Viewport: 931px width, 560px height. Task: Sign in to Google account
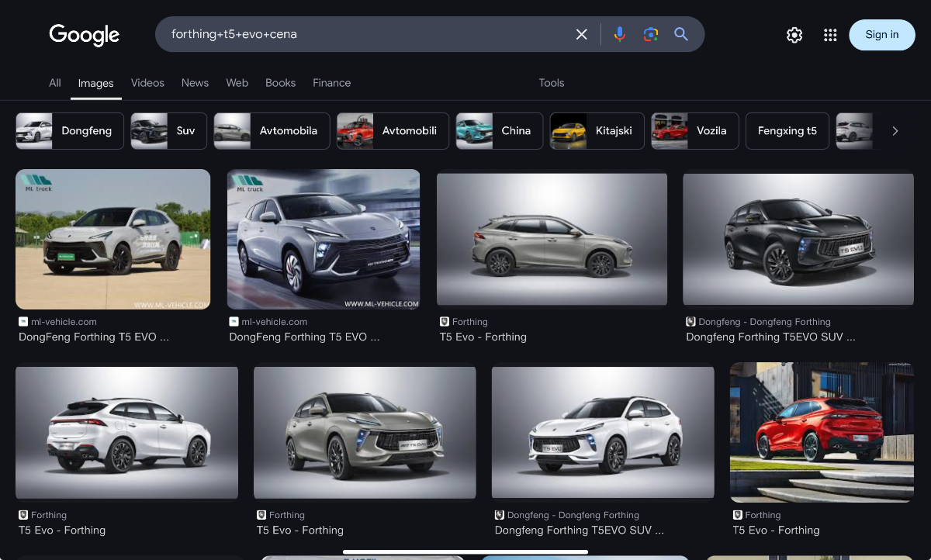tap(882, 35)
